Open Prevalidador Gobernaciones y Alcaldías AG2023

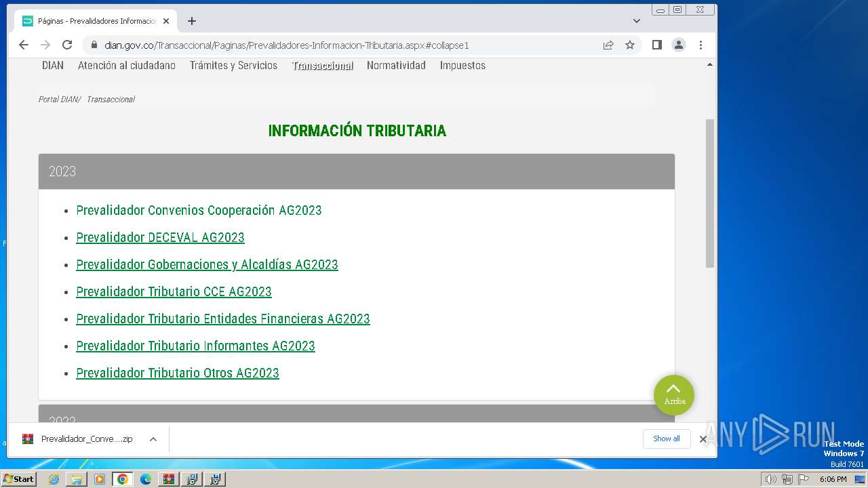coord(207,264)
